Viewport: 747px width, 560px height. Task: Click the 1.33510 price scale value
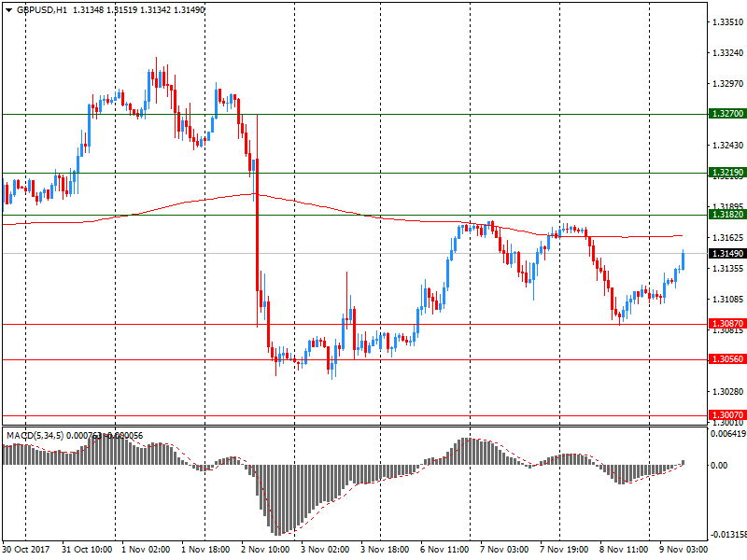pos(727,21)
